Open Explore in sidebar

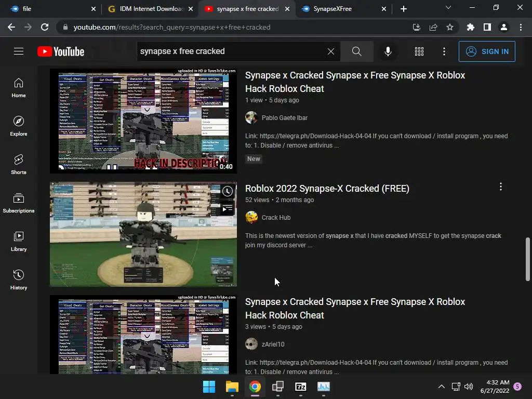(x=19, y=126)
